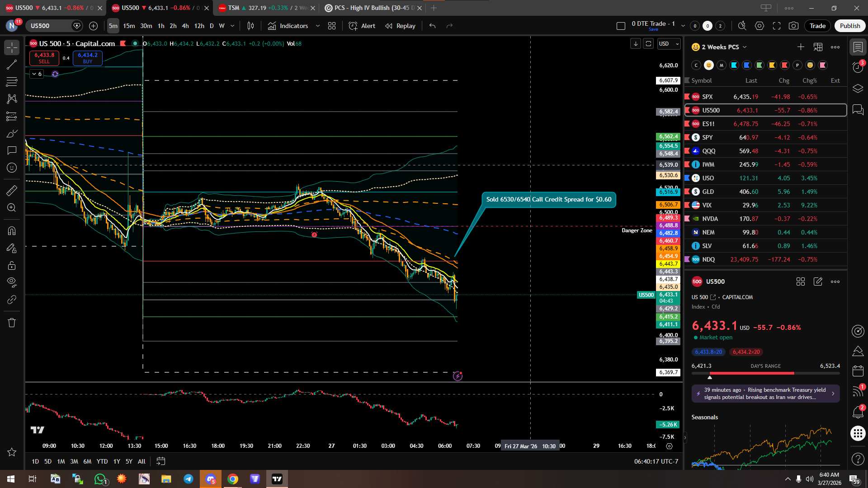Open the Fibonacci retracement tool
This screenshot has height=488, width=868.
click(x=12, y=82)
